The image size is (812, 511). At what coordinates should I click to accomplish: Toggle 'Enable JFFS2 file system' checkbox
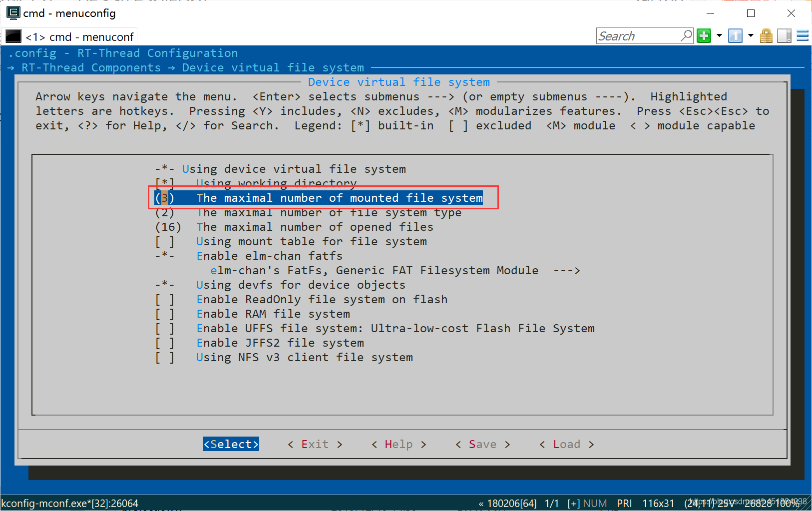click(259, 343)
